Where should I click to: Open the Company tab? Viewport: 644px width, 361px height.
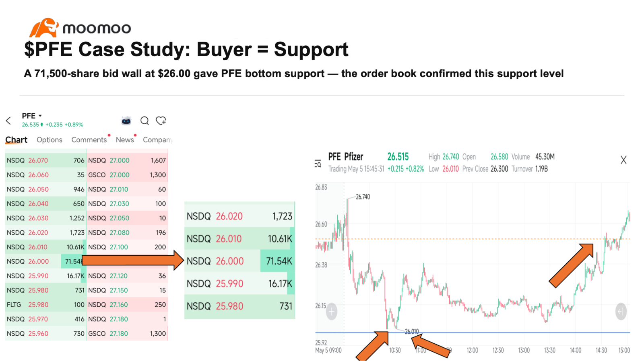157,139
